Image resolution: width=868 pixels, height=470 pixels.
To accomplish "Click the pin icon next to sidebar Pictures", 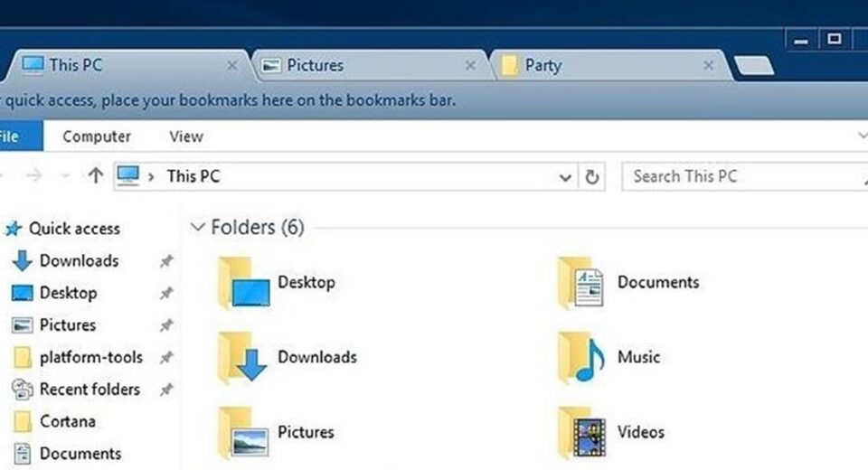I will coord(166,325).
